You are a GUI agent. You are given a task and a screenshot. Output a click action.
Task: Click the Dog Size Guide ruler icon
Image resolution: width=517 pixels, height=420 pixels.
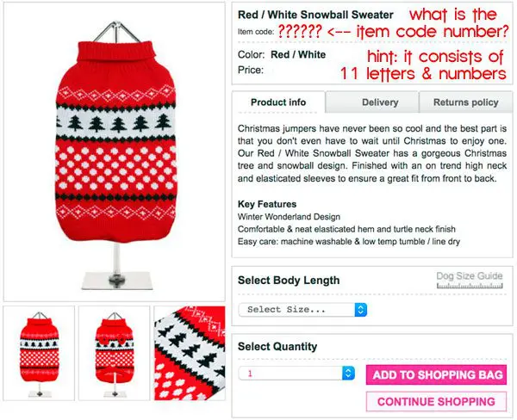click(470, 286)
